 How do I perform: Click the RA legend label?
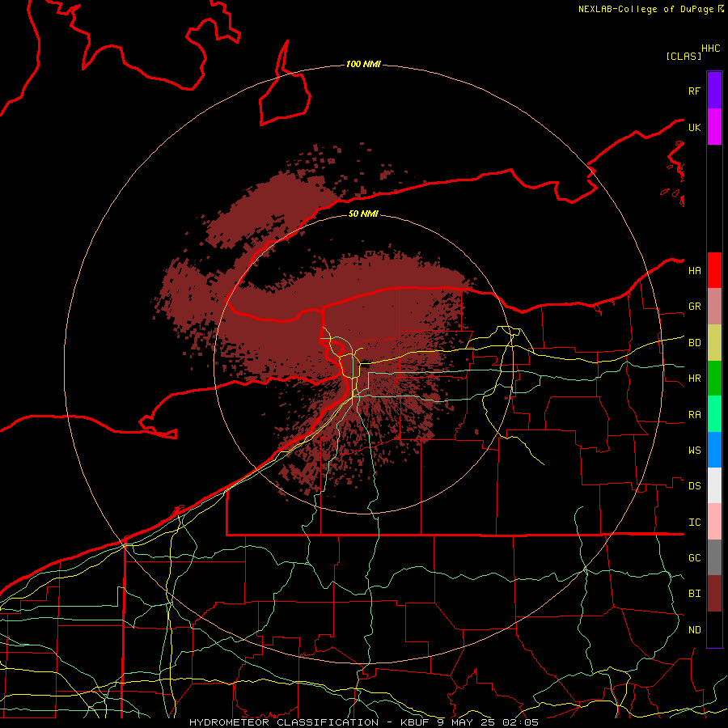pyautogui.click(x=695, y=415)
